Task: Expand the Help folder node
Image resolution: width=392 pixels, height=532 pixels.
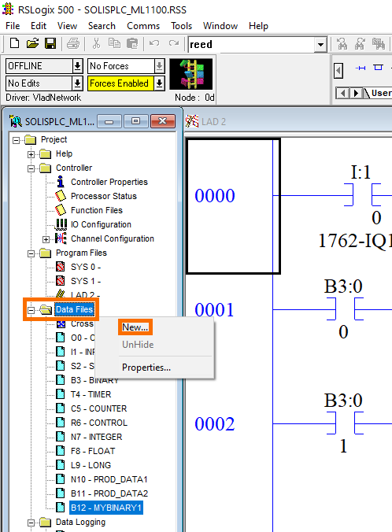Action: click(x=31, y=154)
